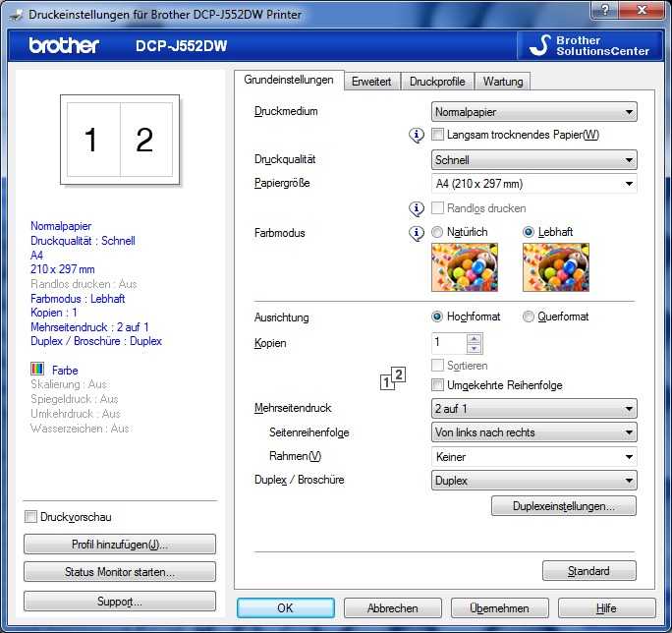The height and width of the screenshot is (633, 672).
Task: Click the page order 1-2 collate icon
Action: click(393, 378)
